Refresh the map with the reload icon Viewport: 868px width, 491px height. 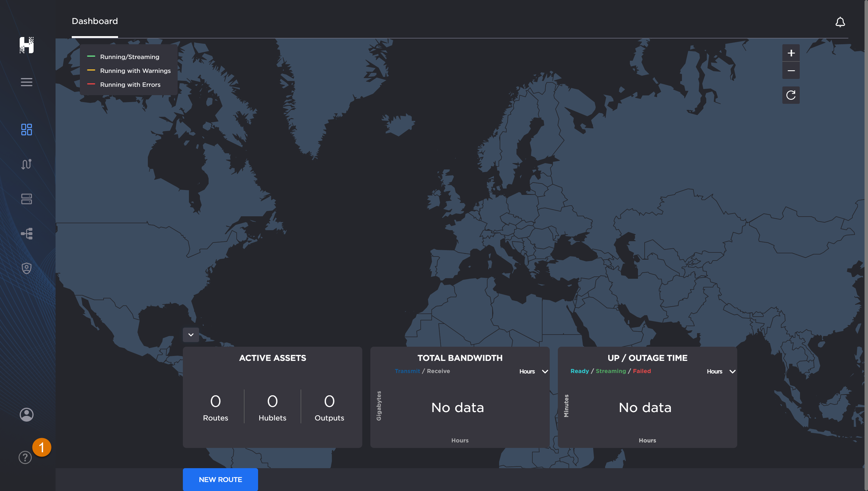(x=791, y=95)
